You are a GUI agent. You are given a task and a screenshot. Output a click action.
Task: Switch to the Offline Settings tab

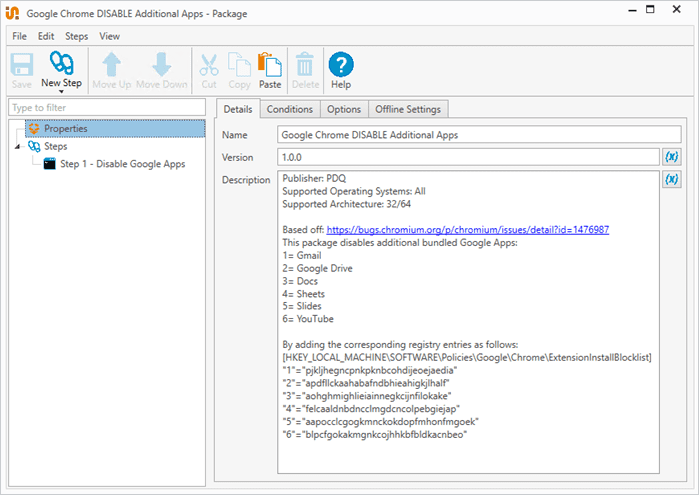pyautogui.click(x=408, y=109)
